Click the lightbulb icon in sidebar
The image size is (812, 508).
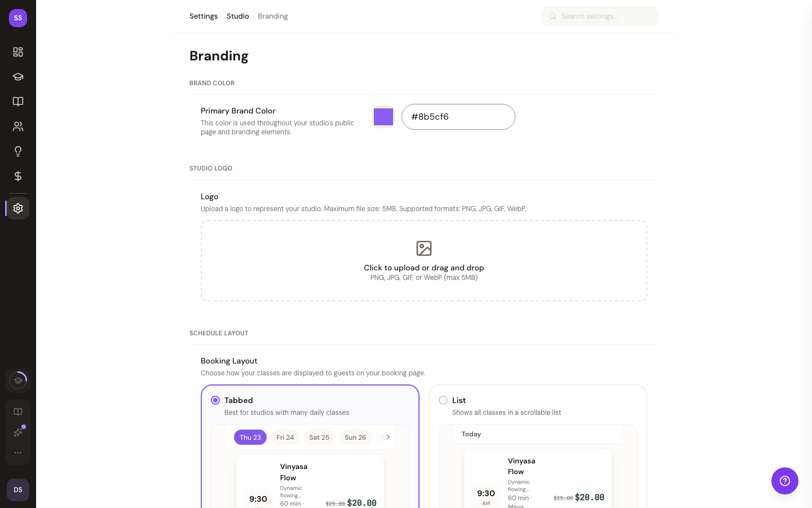18,151
